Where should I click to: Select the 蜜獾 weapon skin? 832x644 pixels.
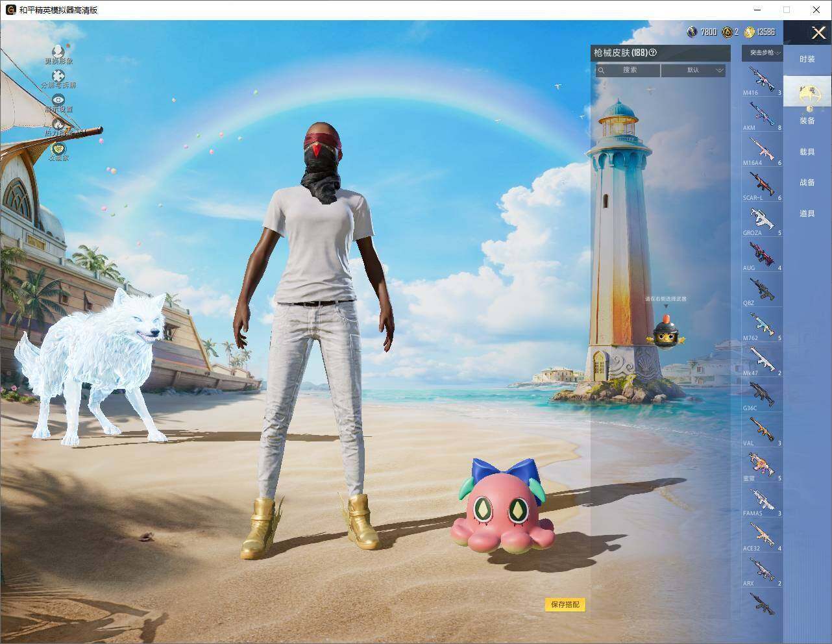(763, 465)
